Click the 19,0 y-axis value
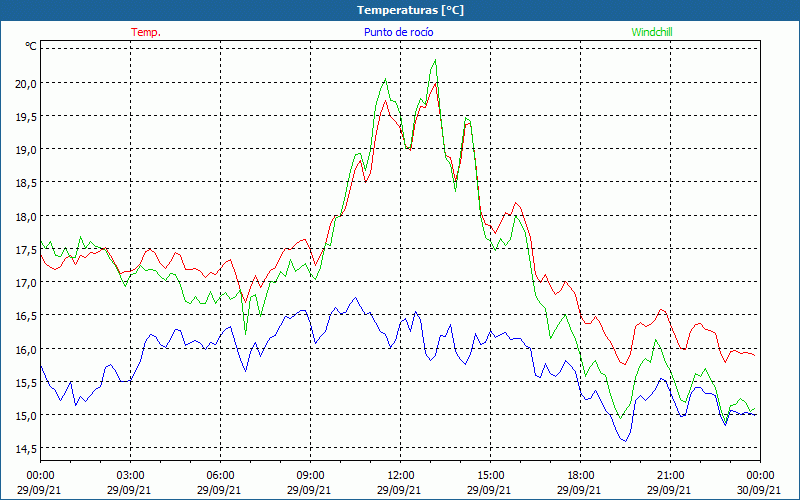The image size is (800, 500). tap(26, 150)
